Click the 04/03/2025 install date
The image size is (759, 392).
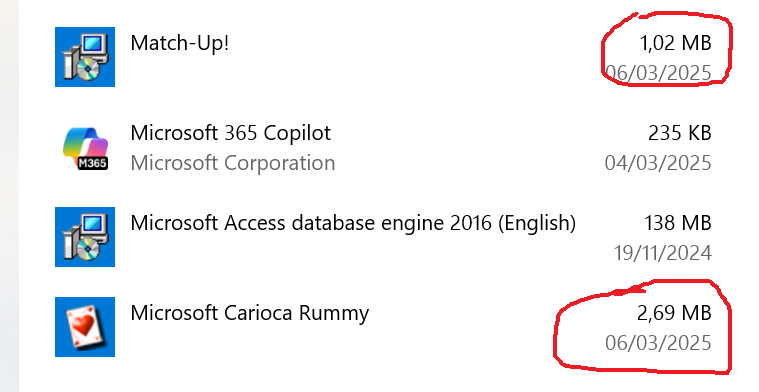(658, 163)
